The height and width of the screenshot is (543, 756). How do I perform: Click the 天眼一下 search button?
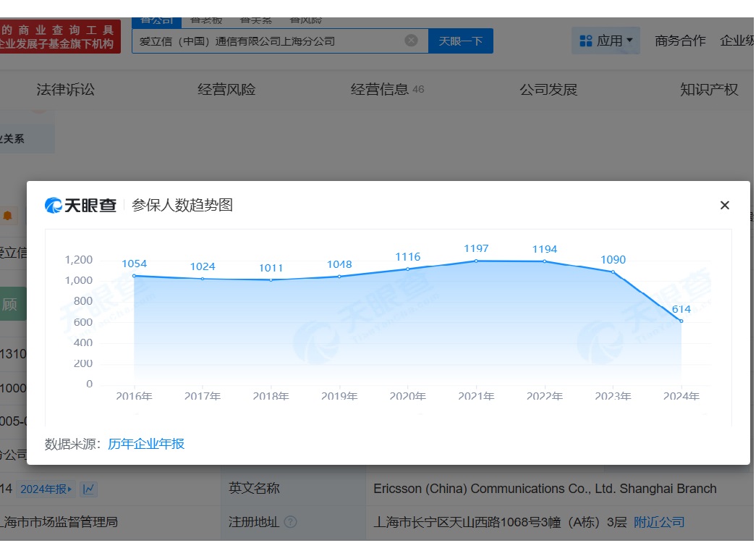460,41
